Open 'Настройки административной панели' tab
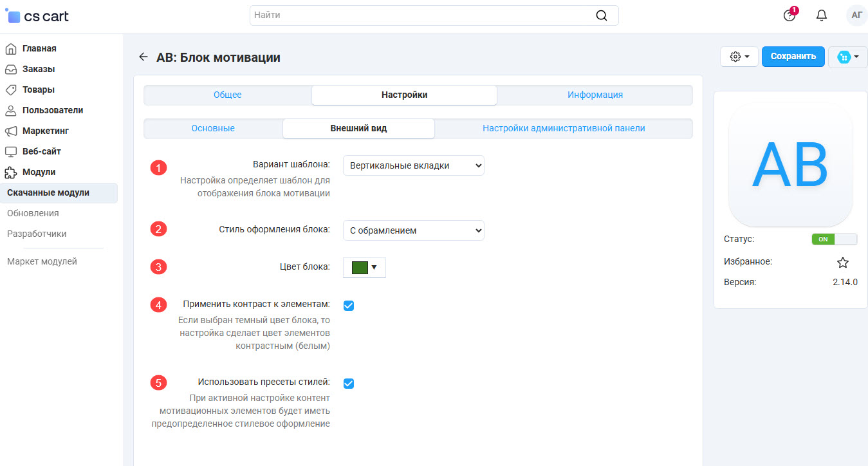868x466 pixels. click(564, 128)
